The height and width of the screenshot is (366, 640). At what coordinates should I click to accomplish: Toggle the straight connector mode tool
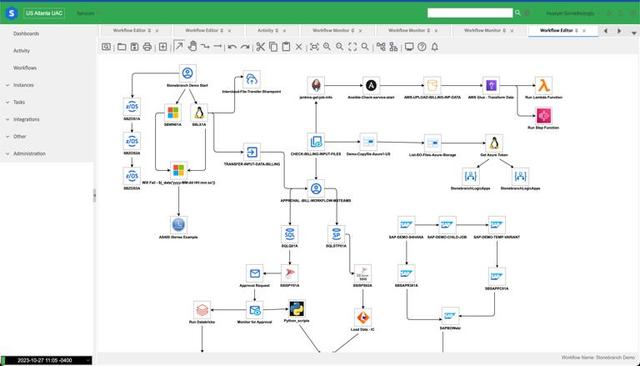tap(218, 47)
